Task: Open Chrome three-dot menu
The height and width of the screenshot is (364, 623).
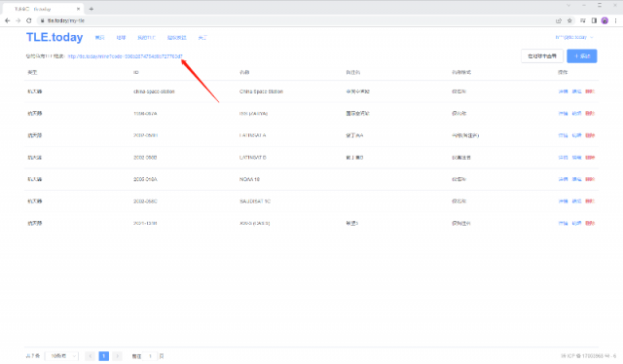Action: 615,20
